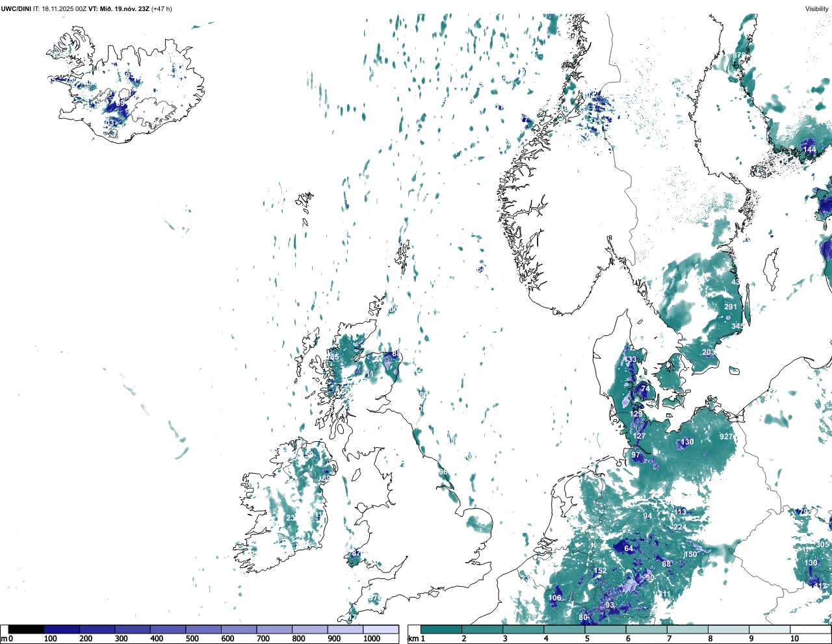Screen dimensions: 832x644
Task: Click the forecast offset '(+47 h)' text
Action: coord(162,9)
